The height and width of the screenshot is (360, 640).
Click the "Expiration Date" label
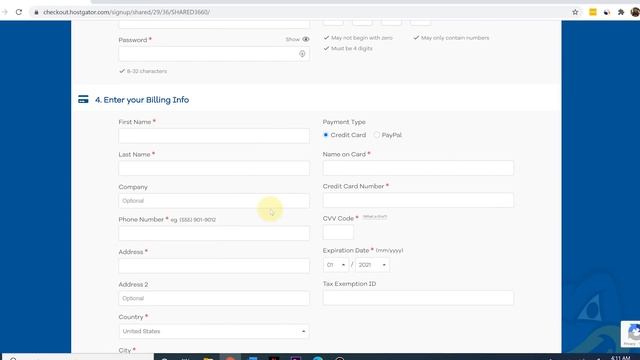(x=346, y=251)
